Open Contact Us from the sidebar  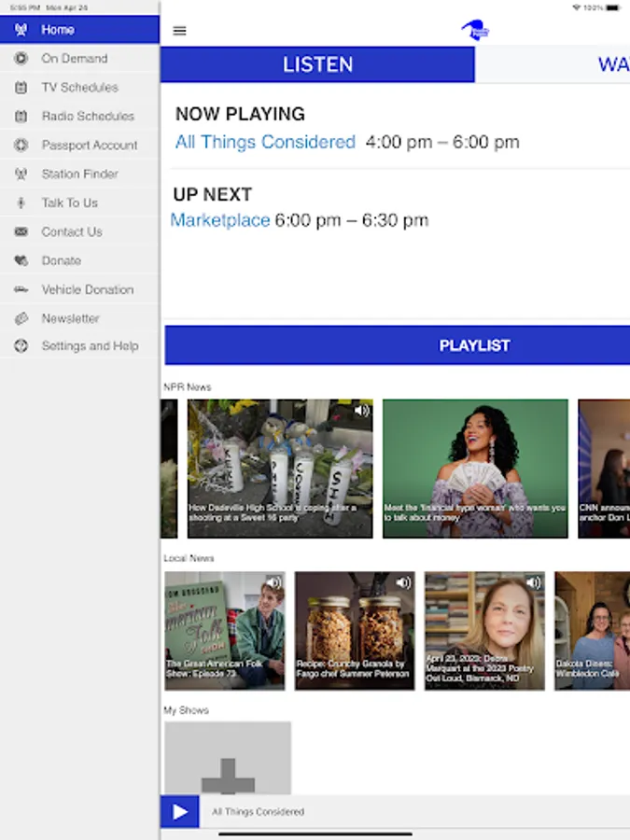click(x=80, y=232)
